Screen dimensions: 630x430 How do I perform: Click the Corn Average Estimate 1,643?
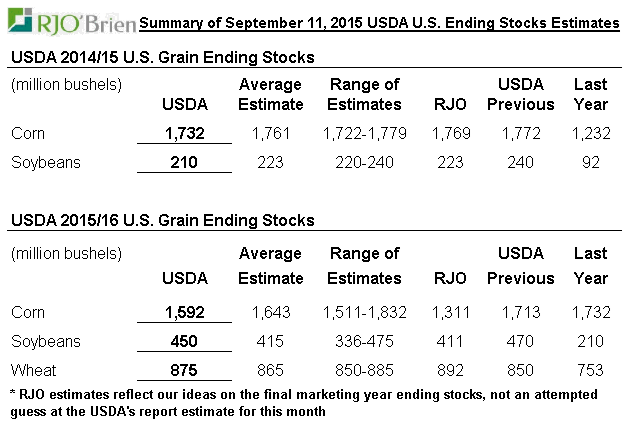tap(270, 313)
